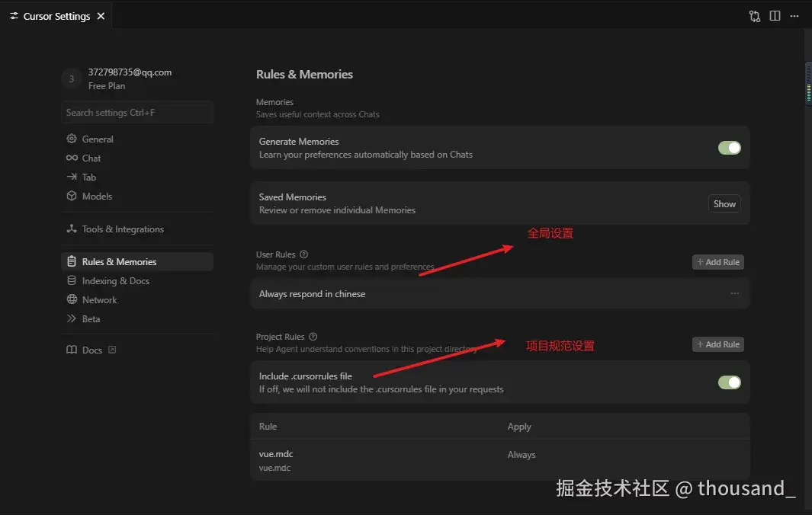Toggle Generate Memories switch
This screenshot has width=812, height=515.
point(729,148)
